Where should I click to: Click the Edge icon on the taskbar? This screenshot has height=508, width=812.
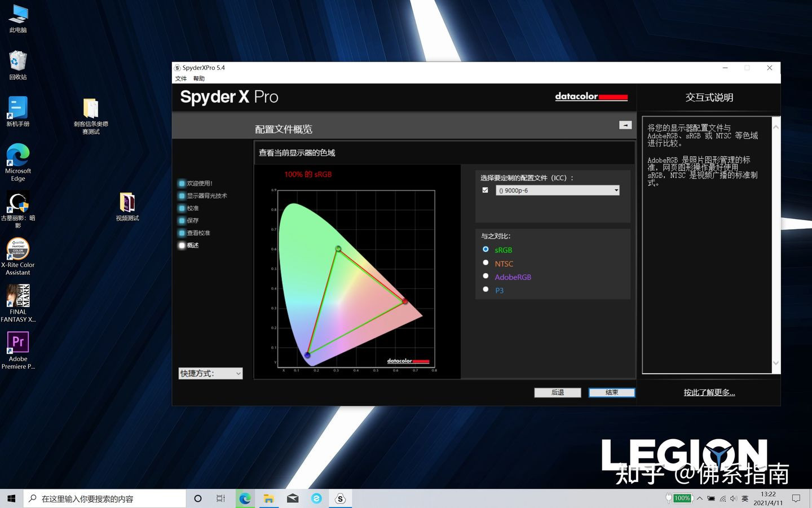[x=245, y=498]
